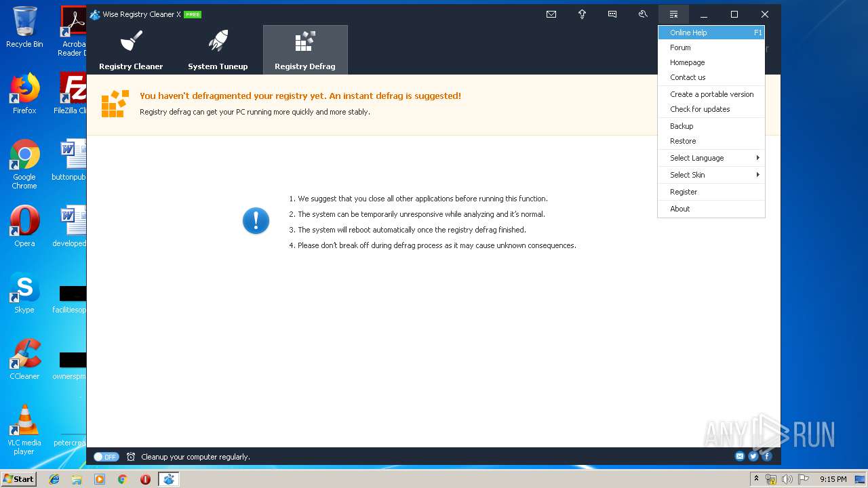The height and width of the screenshot is (488, 868).
Task: Click the Wise Registry Cleaner taskbar button
Action: (x=168, y=479)
